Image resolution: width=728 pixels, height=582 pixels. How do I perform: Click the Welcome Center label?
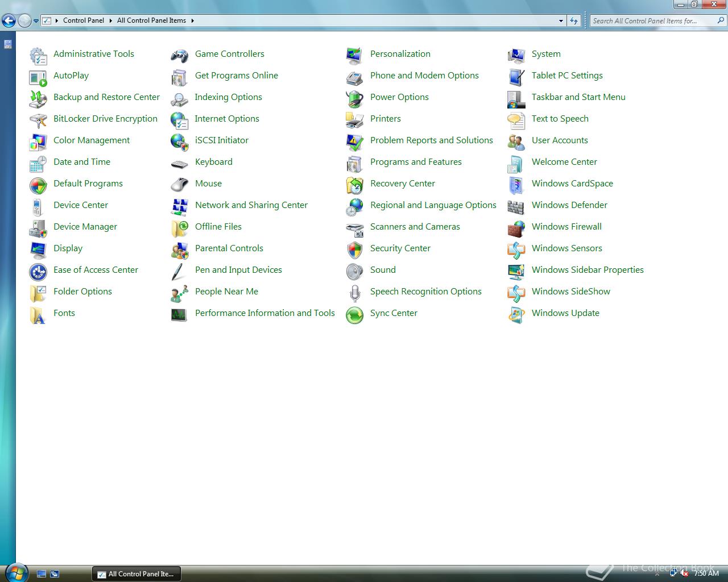(564, 162)
